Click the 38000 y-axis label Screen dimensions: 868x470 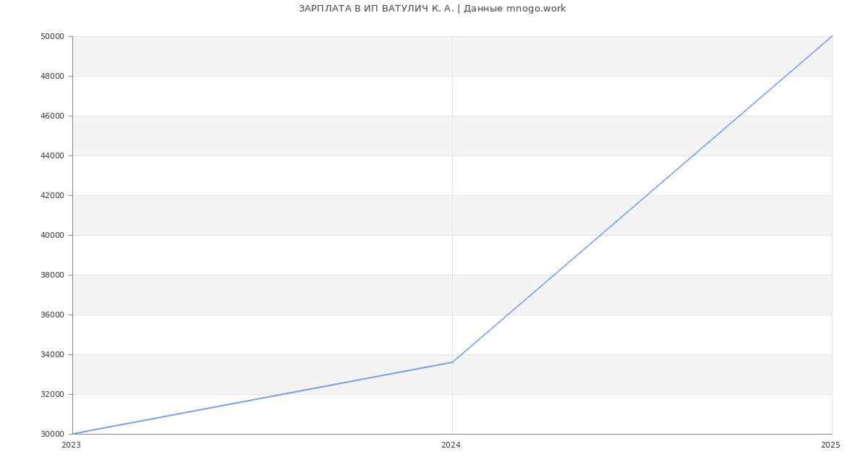pyautogui.click(x=52, y=275)
